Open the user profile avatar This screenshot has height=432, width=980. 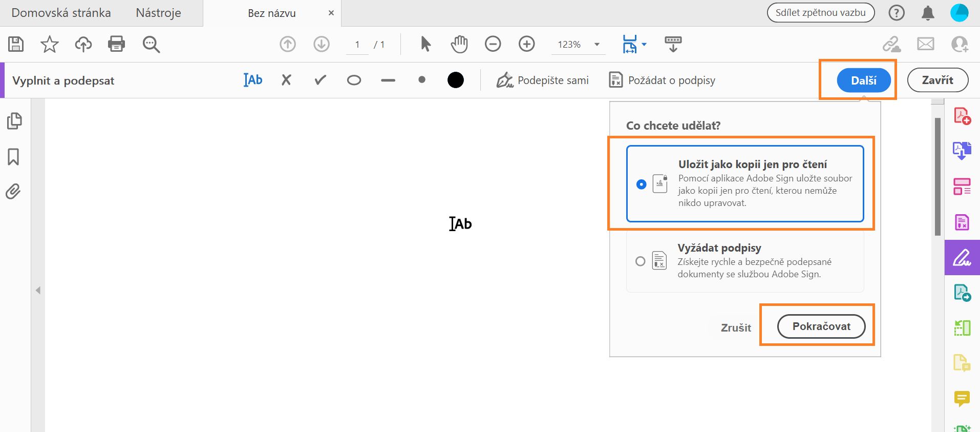pyautogui.click(x=960, y=13)
